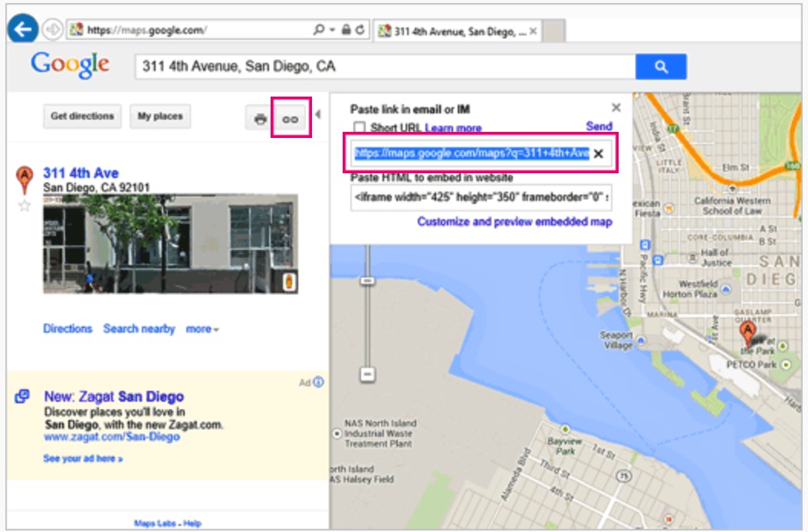Viewport: 808px width, 532px height.
Task: Click the highlighted maps link URL field
Action: (471, 153)
